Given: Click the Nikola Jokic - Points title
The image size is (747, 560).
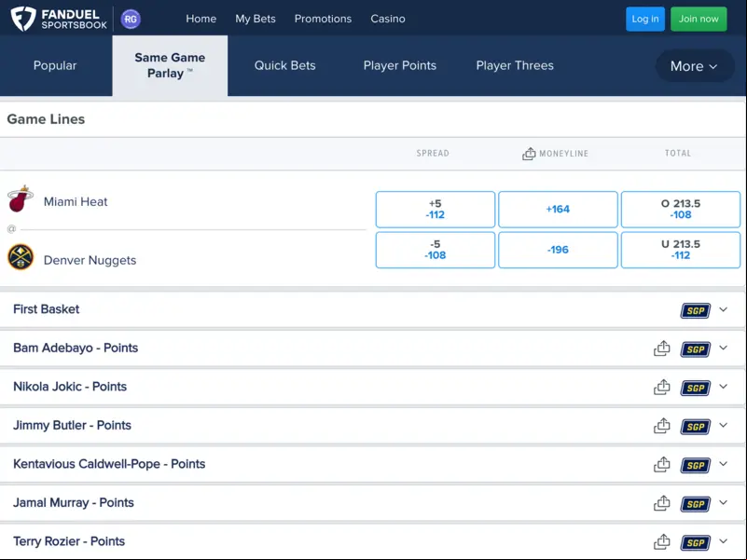Looking at the screenshot, I should coord(70,387).
